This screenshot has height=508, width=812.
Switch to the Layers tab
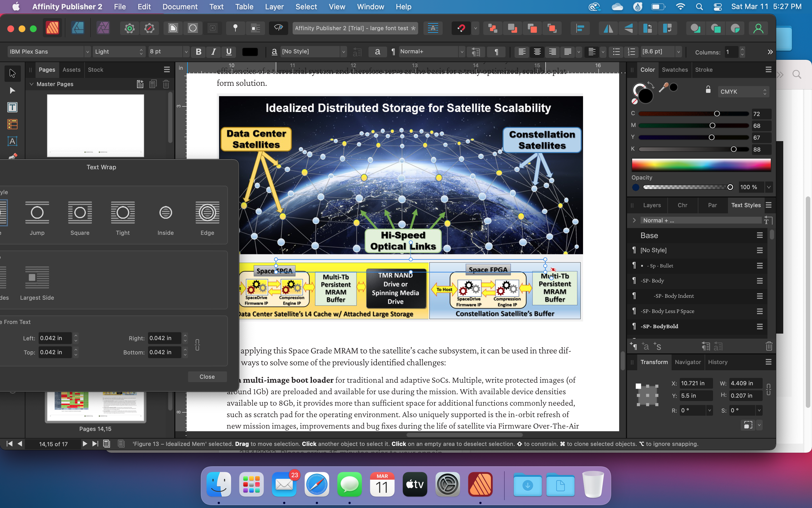652,205
